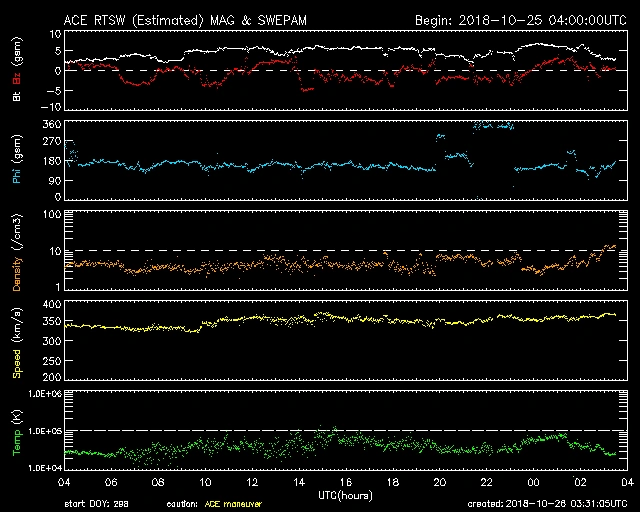
Task: Click the '08' hour label on time axis
Action: click(158, 483)
